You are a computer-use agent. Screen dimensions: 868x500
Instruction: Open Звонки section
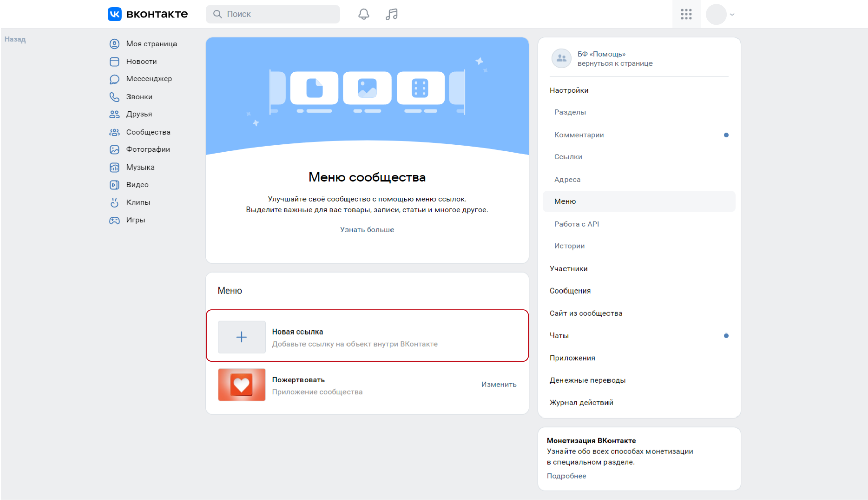point(139,97)
